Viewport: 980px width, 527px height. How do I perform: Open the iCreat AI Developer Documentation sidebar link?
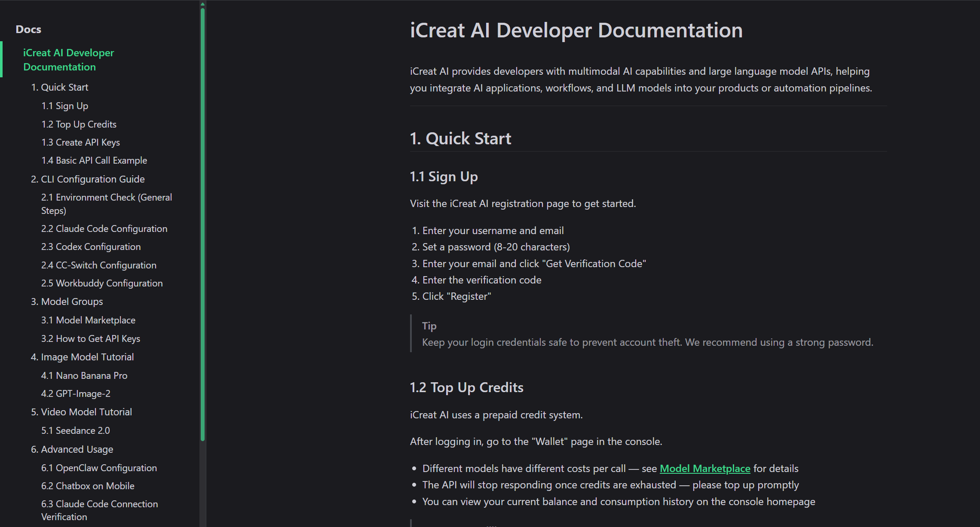coord(68,60)
